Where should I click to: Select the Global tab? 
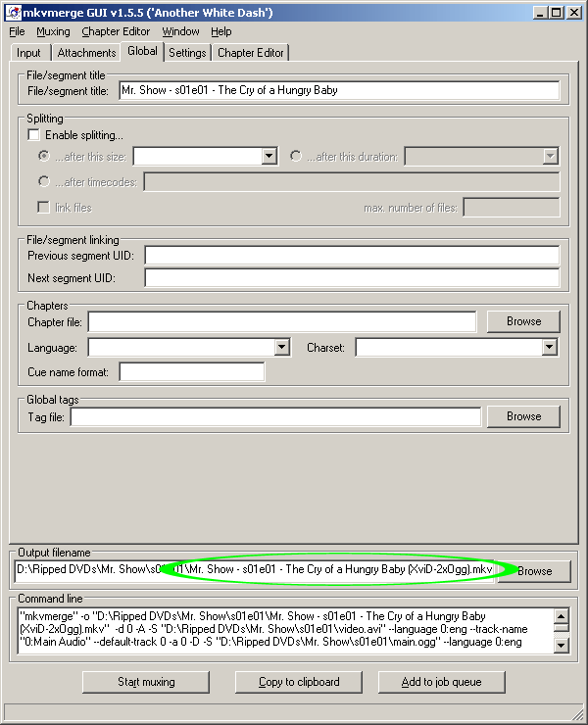[142, 51]
